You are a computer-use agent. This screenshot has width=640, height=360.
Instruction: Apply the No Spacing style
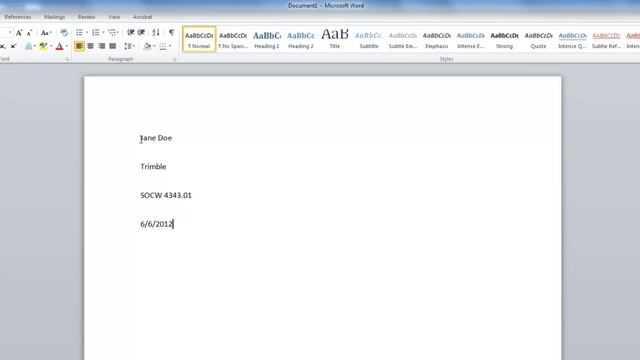[233, 39]
